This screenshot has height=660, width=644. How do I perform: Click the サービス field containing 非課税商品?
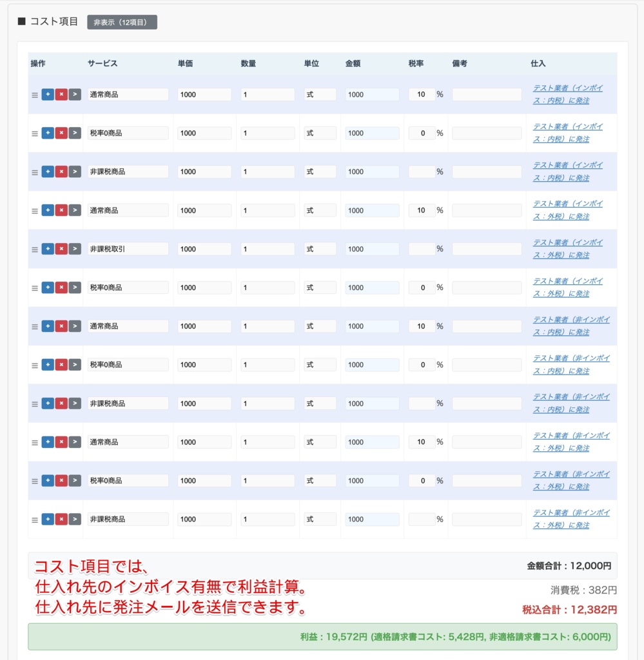(x=128, y=171)
